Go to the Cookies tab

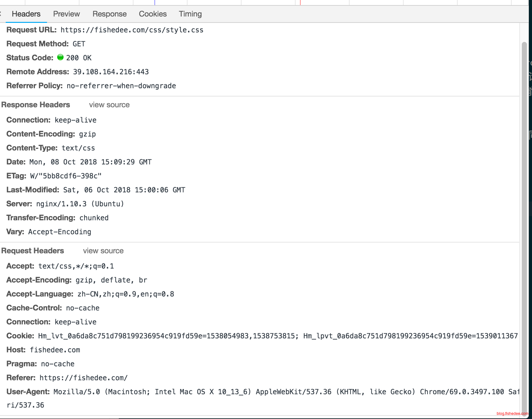(x=153, y=14)
